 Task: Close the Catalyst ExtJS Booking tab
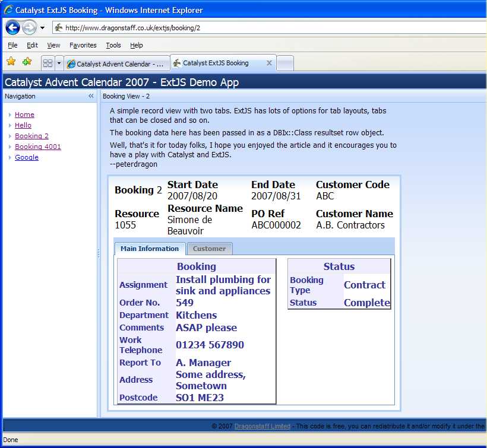pos(269,63)
